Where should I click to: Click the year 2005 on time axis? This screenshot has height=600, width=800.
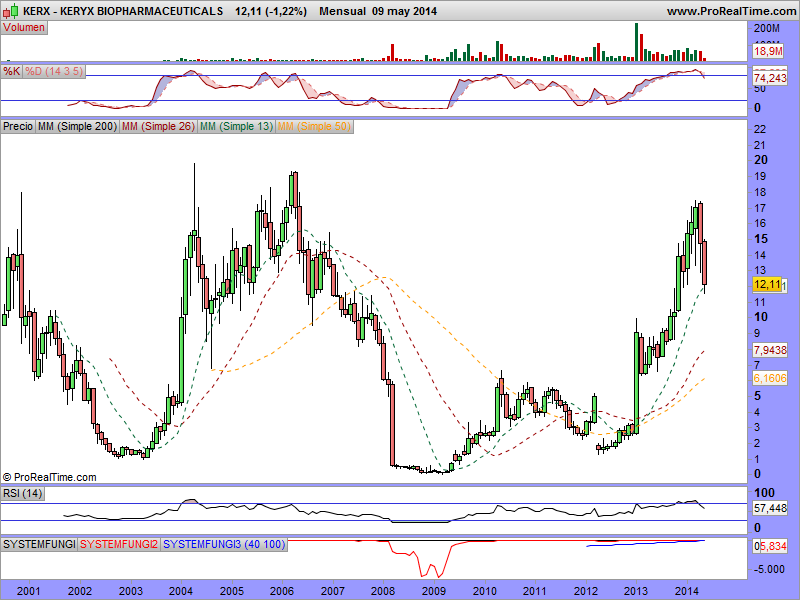click(x=232, y=591)
